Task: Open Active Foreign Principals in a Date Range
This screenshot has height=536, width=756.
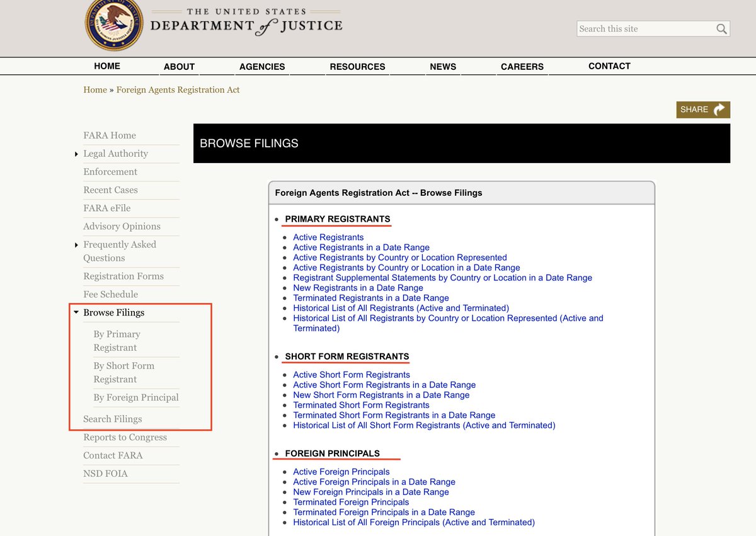Action: [374, 482]
